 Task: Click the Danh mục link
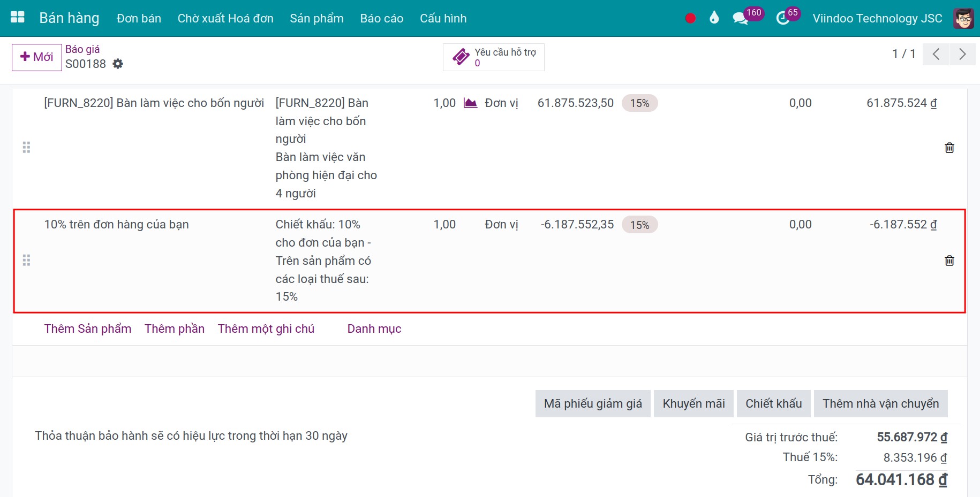pos(374,328)
